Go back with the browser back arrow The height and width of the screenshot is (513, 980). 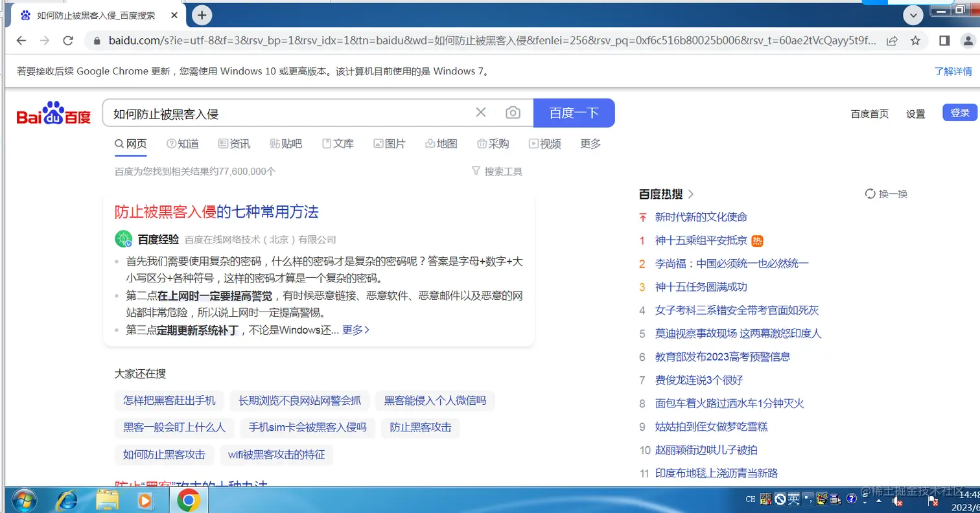pyautogui.click(x=21, y=40)
